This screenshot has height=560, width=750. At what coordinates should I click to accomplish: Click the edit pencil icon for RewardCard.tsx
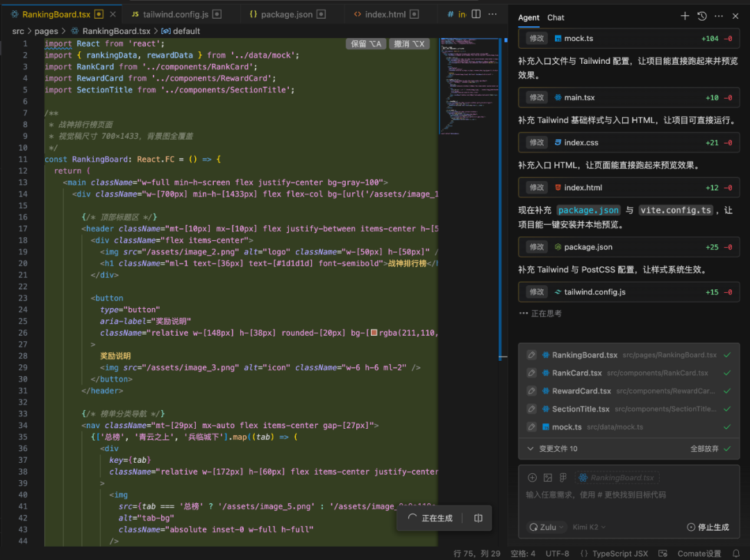pos(531,391)
